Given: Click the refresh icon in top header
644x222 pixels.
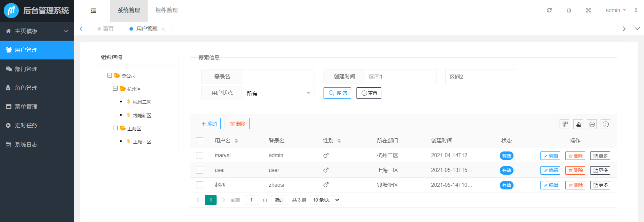Looking at the screenshot, I should [x=549, y=10].
